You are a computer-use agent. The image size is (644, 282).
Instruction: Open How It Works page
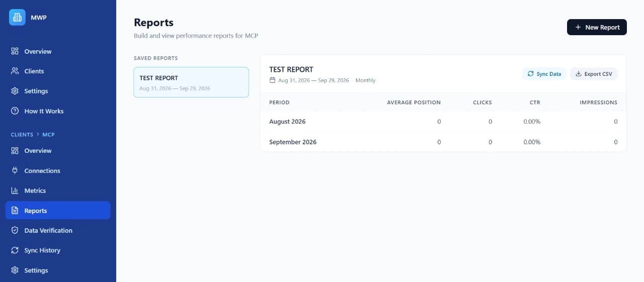(58, 111)
